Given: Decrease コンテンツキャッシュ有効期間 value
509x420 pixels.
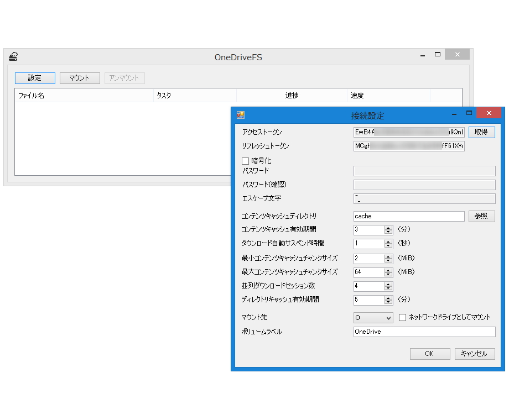Looking at the screenshot, I should pos(388,232).
